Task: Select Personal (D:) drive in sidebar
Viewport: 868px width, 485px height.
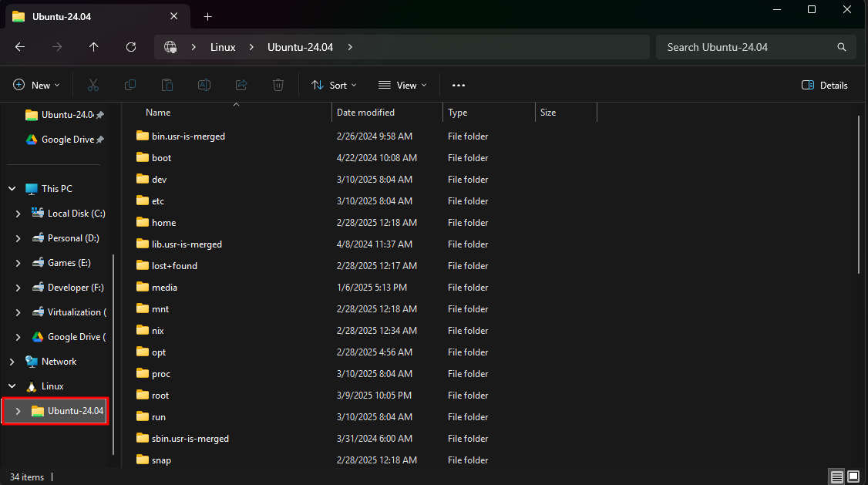Action: coord(66,238)
